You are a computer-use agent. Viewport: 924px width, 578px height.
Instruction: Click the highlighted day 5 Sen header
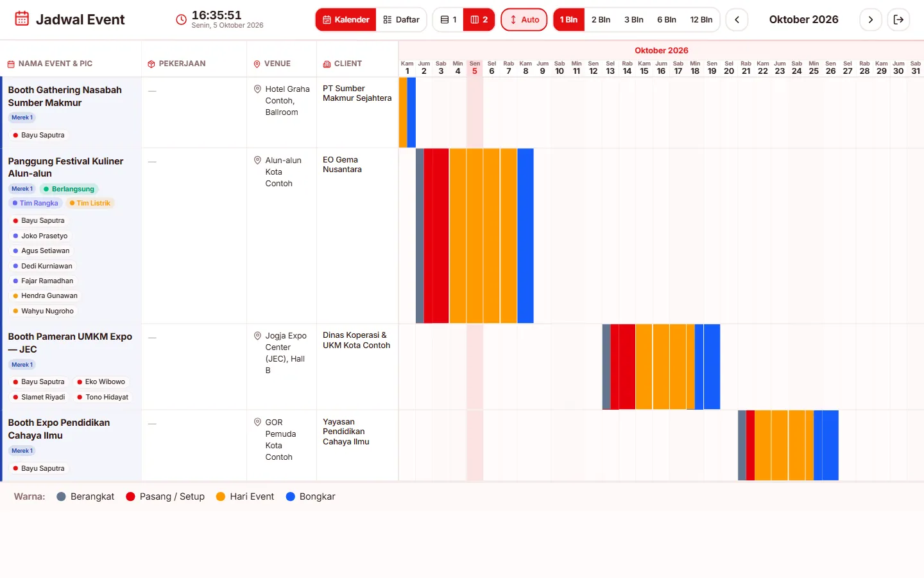pyautogui.click(x=475, y=67)
